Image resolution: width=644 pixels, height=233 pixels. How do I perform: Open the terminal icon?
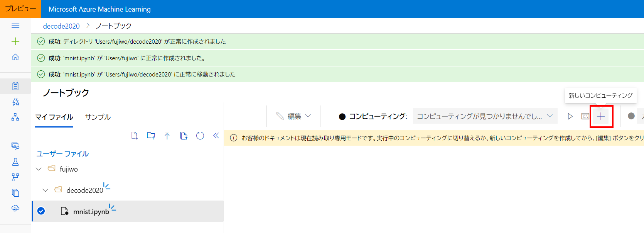585,116
